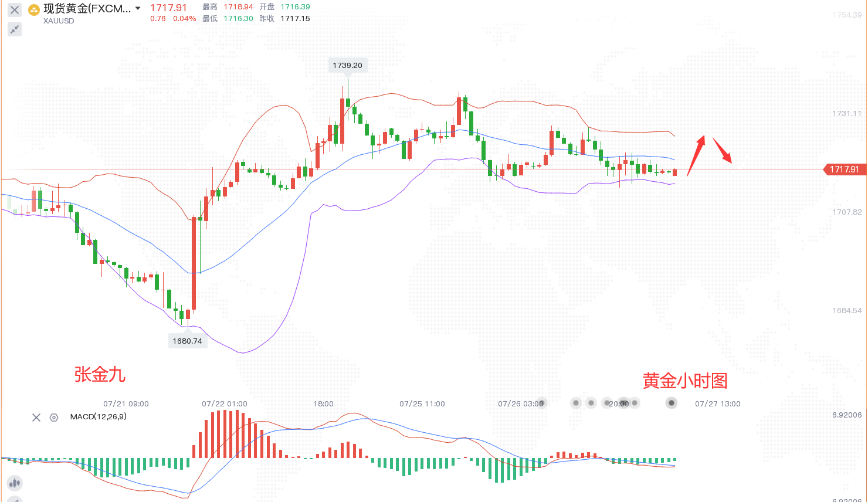868x502 pixels.
Task: Close the spot gold chart with the X icon
Action: click(x=15, y=10)
